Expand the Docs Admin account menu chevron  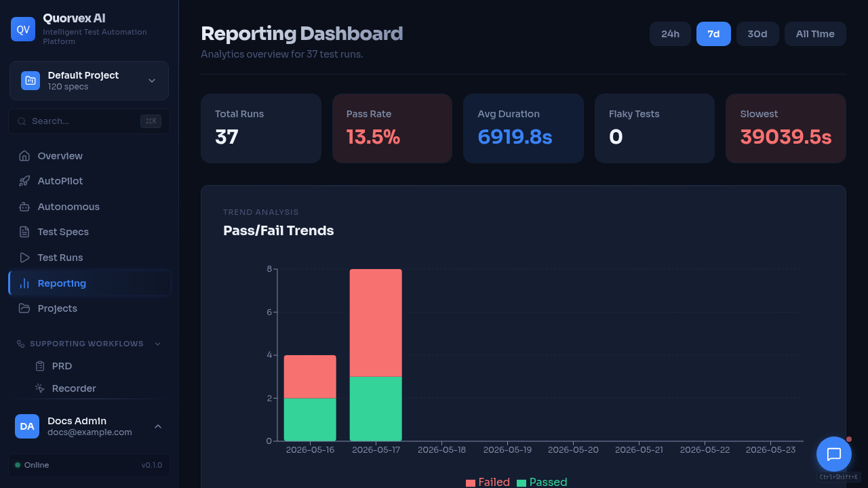[x=158, y=426]
